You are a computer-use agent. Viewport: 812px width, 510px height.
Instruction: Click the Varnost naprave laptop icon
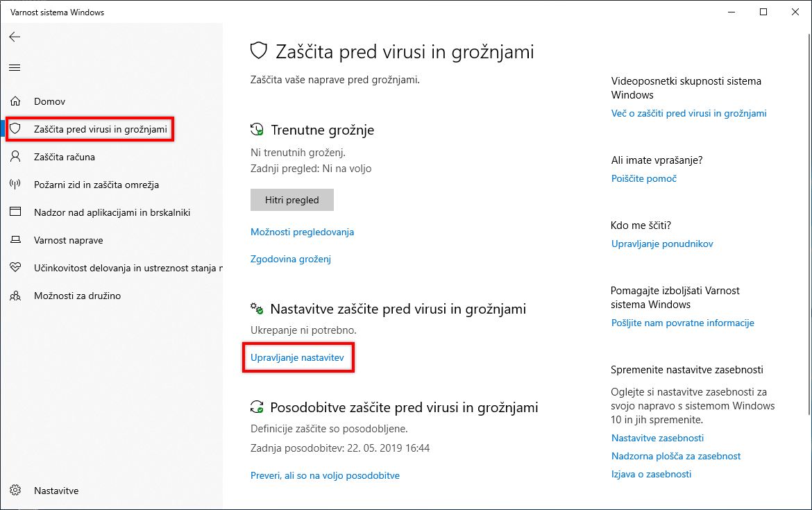click(16, 240)
